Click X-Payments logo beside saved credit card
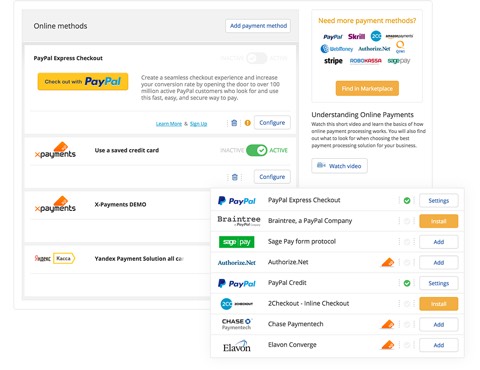Viewport: 480px width, 370px height. (x=55, y=150)
